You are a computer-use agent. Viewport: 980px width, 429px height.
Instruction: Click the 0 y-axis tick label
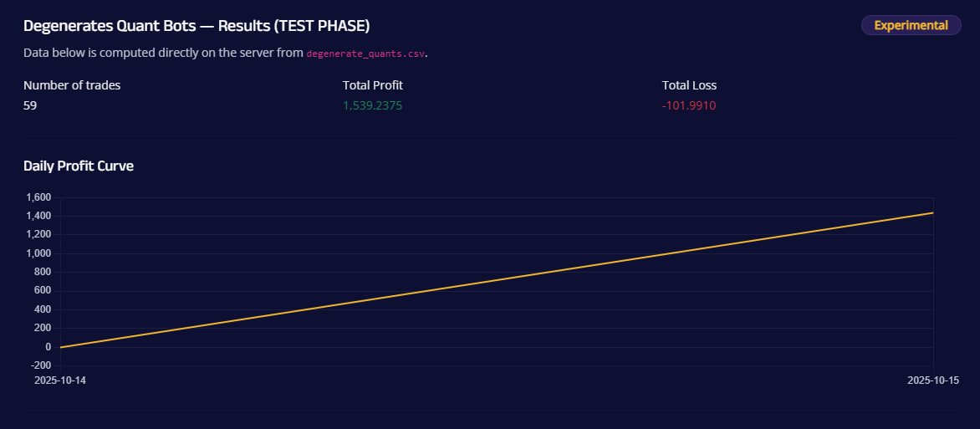point(48,347)
